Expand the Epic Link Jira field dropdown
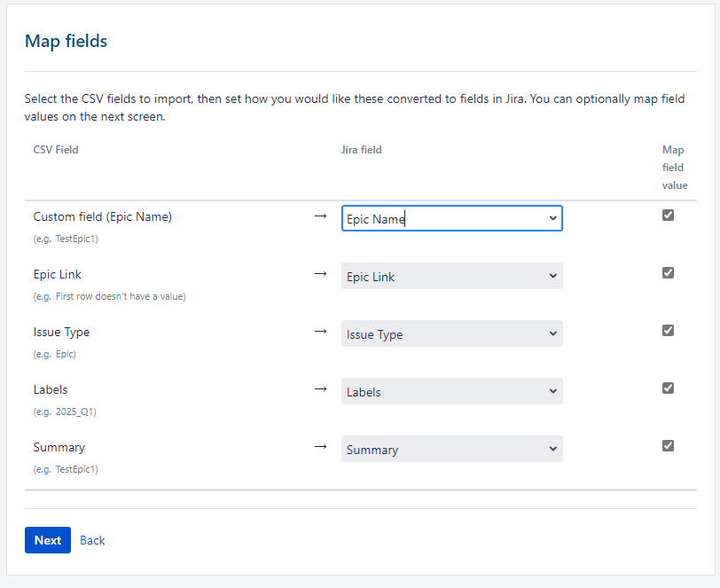 point(451,276)
